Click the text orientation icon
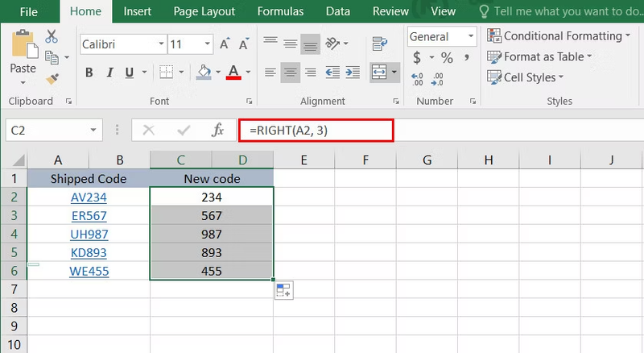The width and height of the screenshot is (644, 353). click(x=332, y=44)
